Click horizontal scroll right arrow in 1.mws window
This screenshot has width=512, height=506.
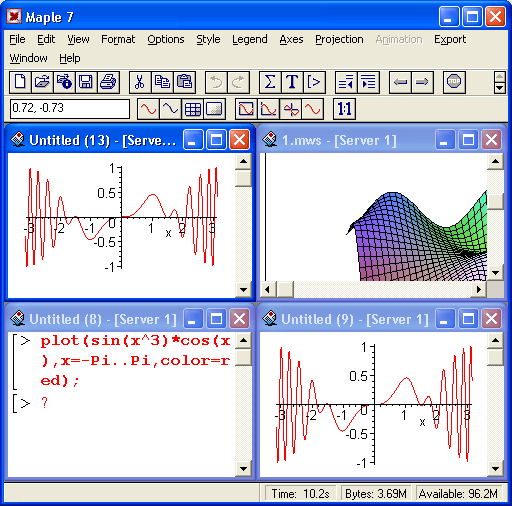point(479,289)
